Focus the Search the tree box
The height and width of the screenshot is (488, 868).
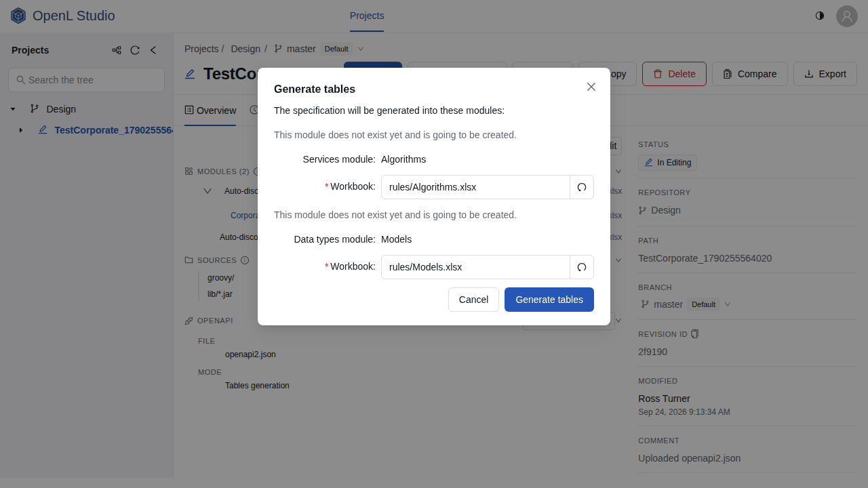click(x=86, y=80)
